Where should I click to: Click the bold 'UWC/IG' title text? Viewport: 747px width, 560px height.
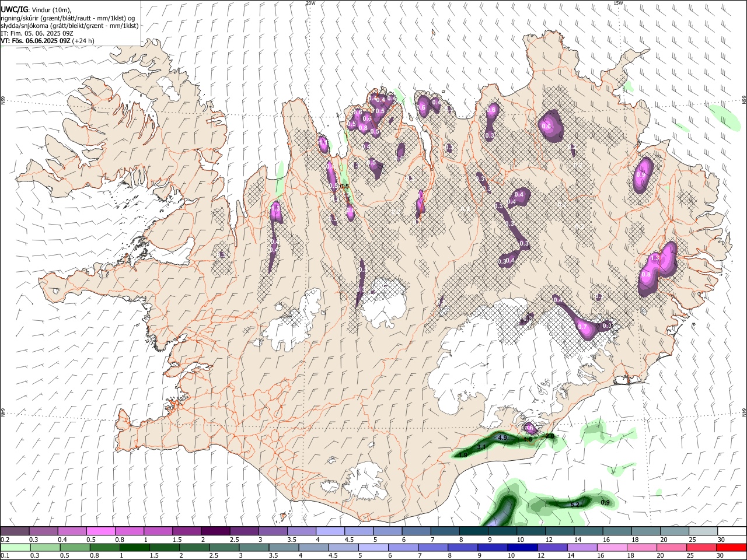[x=13, y=9]
